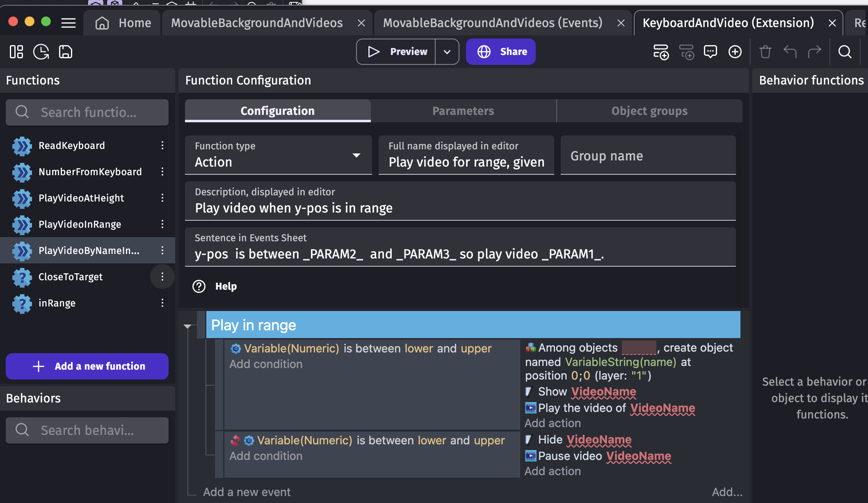Switch to MovableBackgroundAndVideos (Events) tab

point(493,23)
